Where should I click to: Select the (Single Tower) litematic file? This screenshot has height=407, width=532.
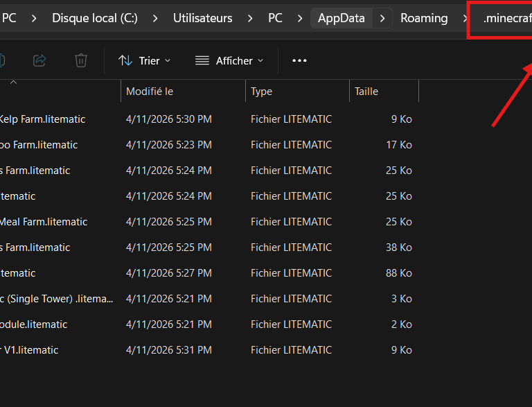pos(55,299)
